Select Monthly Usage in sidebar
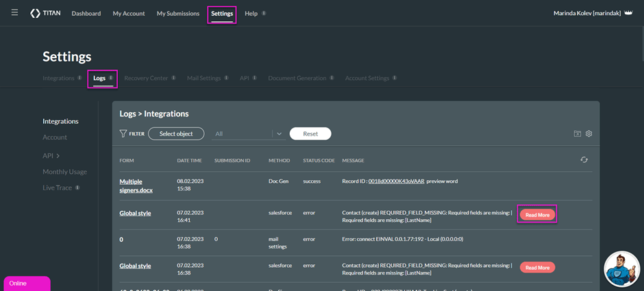644x291 pixels. [64, 172]
